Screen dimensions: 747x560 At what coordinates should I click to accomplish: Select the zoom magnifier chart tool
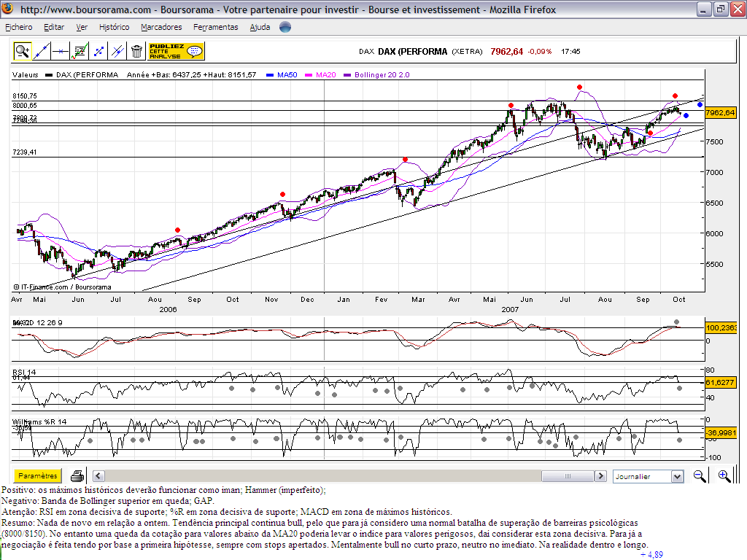tap(22, 51)
